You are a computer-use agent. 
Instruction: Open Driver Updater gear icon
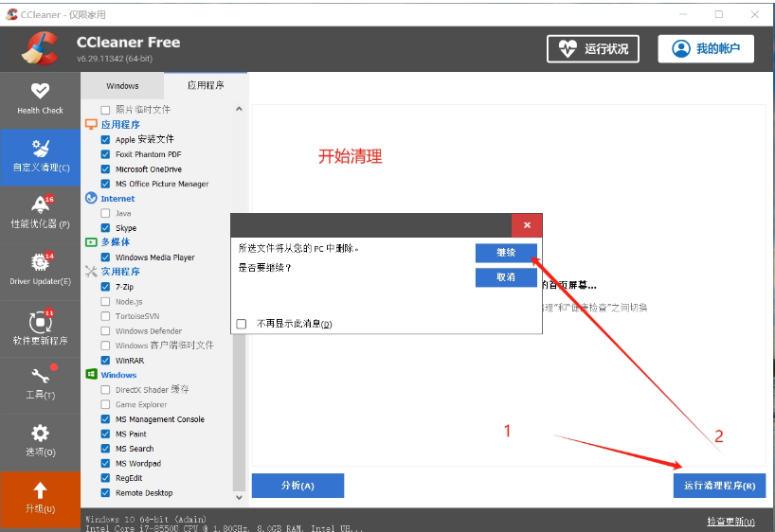[x=40, y=263]
